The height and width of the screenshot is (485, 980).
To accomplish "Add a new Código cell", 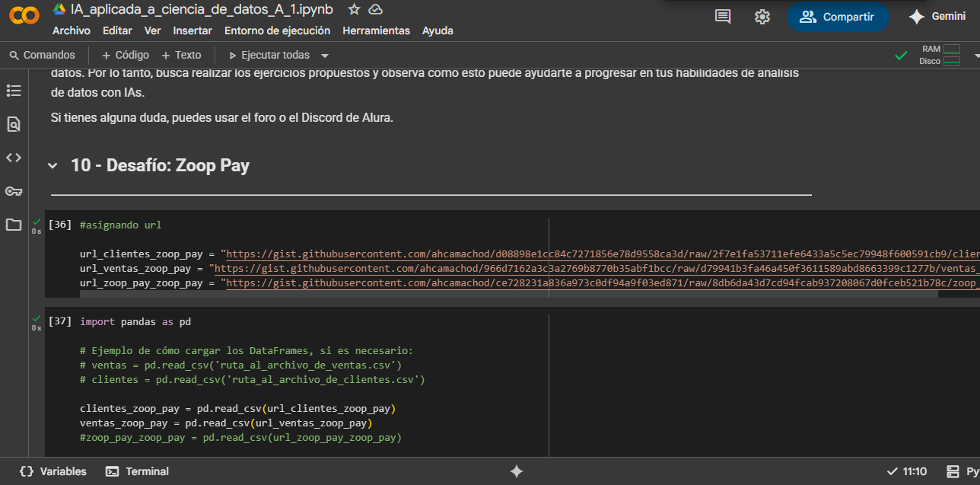I will tap(126, 55).
